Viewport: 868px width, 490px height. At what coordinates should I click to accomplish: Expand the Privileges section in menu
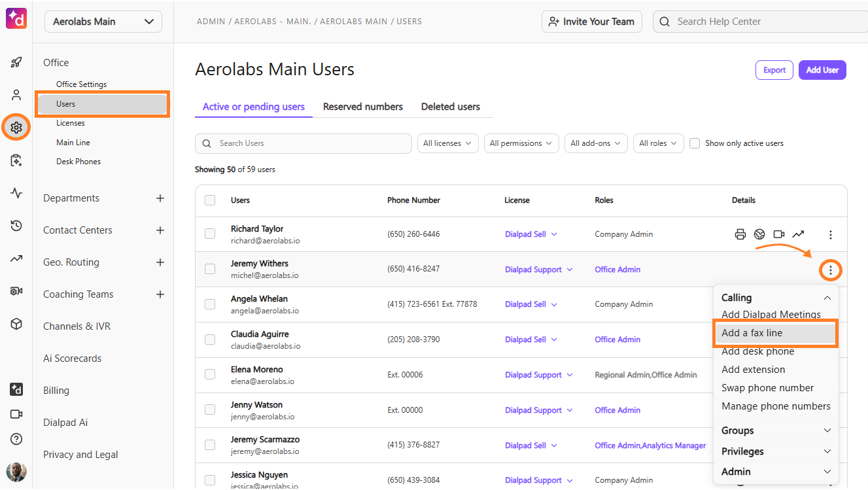776,451
